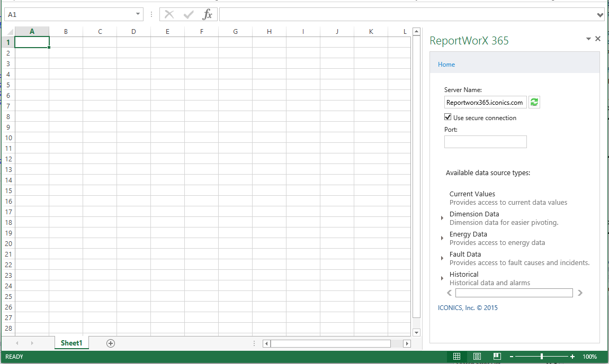This screenshot has height=364, width=609.
Task: Click the vertical scroll down arrow
Action: [x=416, y=333]
